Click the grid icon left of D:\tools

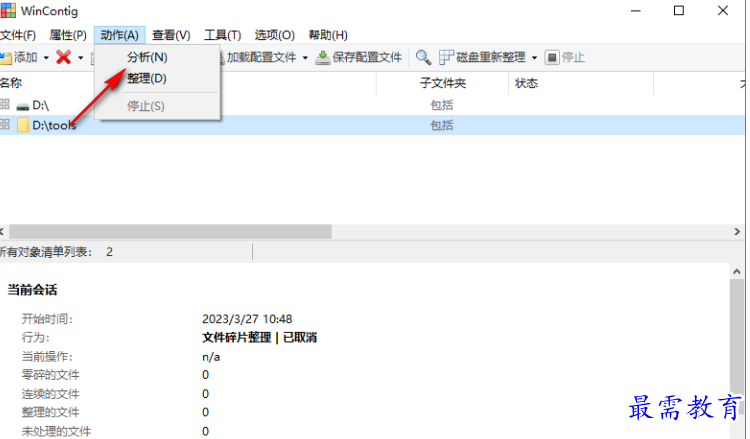4,124
